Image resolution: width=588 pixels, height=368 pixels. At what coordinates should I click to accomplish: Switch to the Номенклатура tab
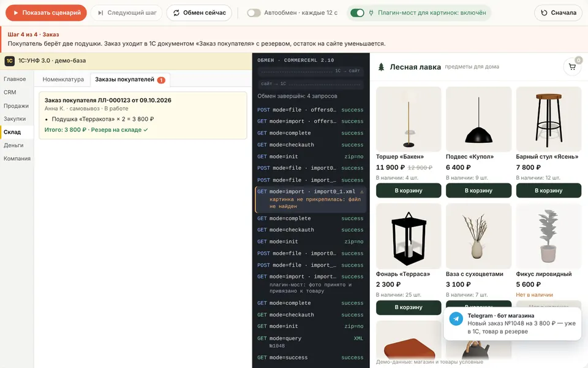click(x=63, y=80)
